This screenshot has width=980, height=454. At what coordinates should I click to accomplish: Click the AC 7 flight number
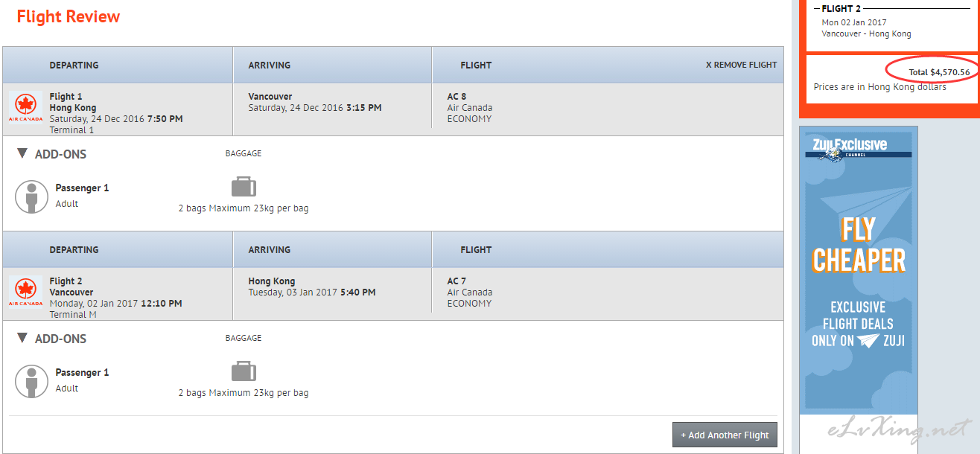456,281
